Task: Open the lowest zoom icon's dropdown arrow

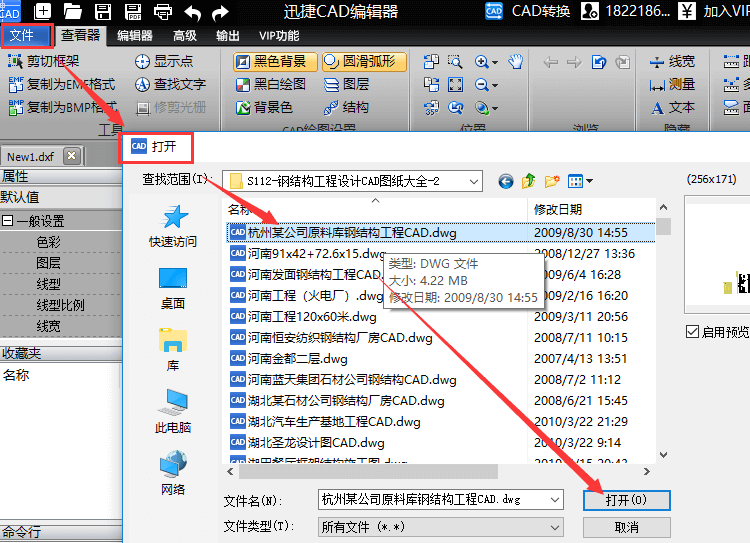Action: pyautogui.click(x=495, y=109)
